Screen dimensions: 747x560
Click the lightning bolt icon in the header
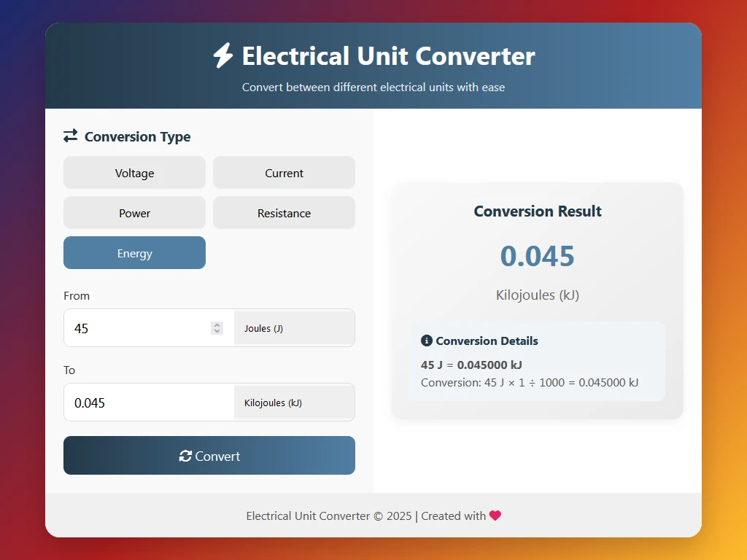pos(223,56)
